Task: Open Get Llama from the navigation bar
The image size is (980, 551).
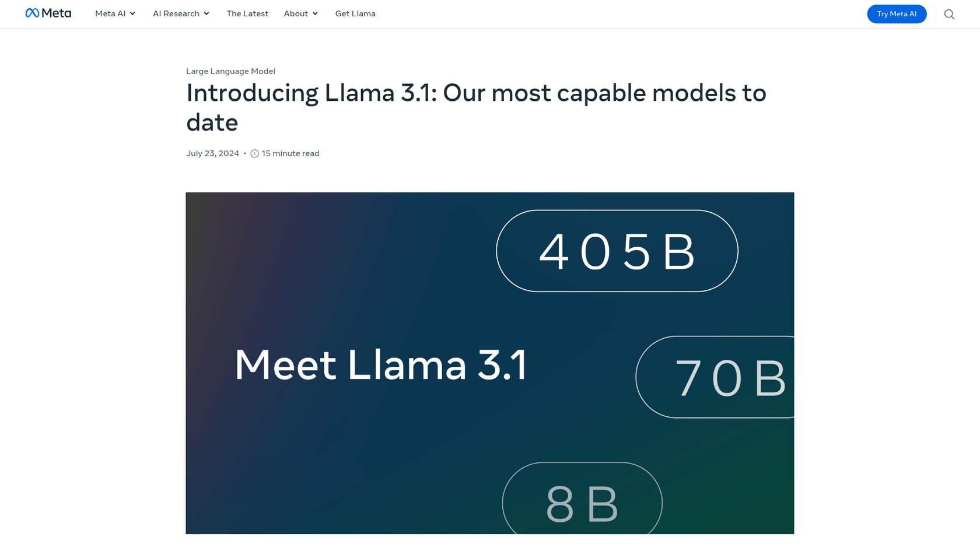Action: (x=355, y=13)
